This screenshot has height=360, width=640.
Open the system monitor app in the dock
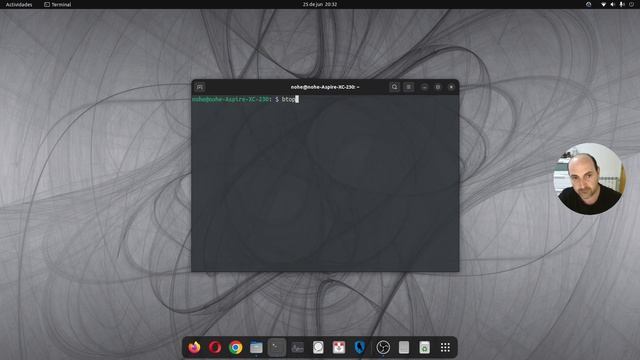[298, 347]
